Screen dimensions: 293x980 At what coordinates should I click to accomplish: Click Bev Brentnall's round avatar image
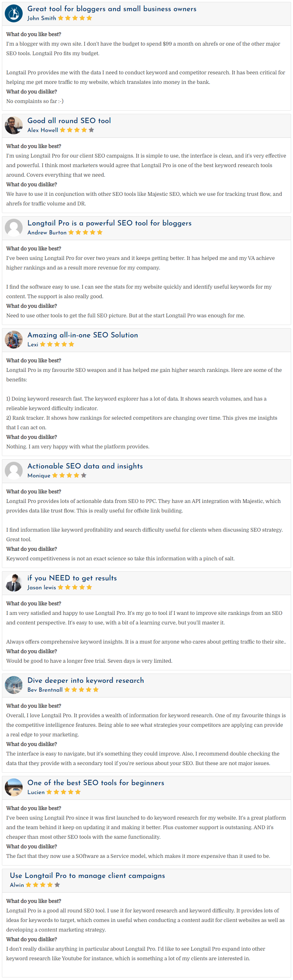click(x=14, y=685)
